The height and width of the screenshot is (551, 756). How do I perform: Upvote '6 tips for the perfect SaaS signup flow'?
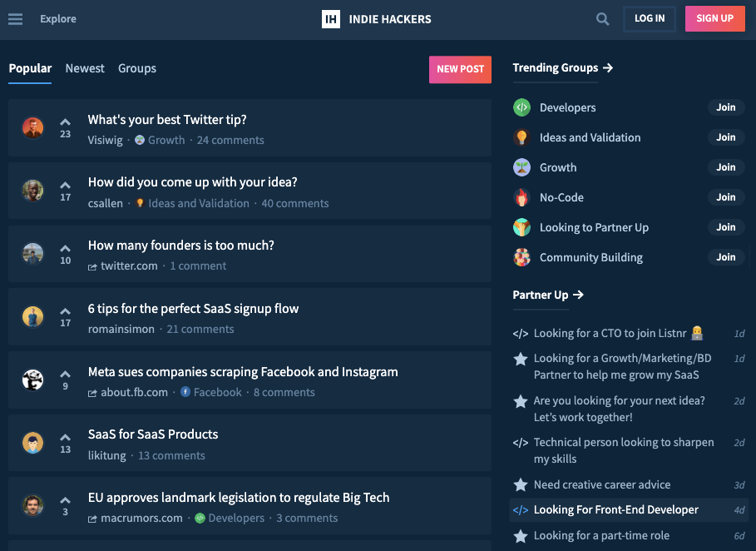point(65,311)
